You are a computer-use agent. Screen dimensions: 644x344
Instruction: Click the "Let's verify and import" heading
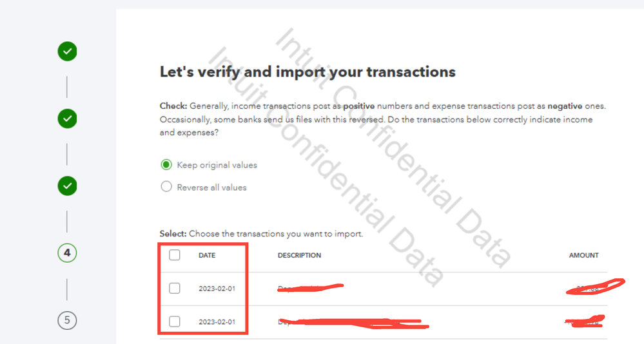[307, 72]
